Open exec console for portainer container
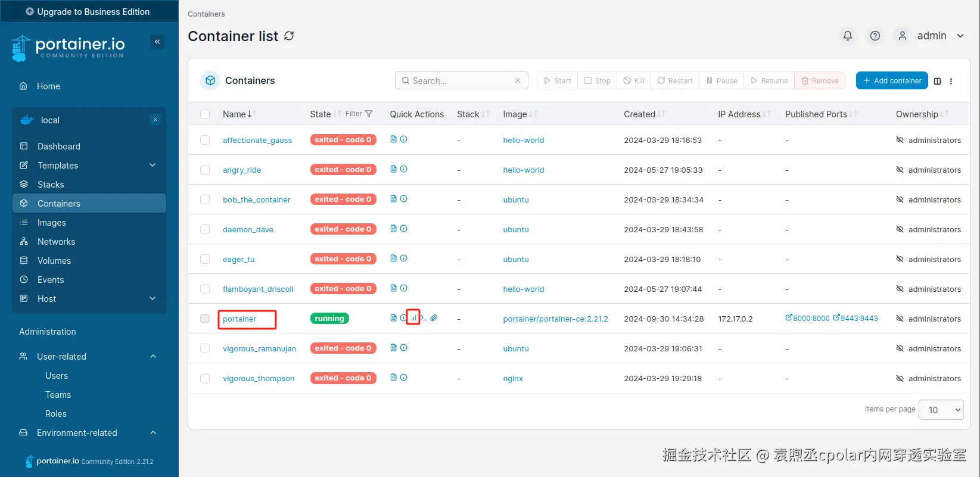This screenshot has height=477, width=980. coord(424,318)
